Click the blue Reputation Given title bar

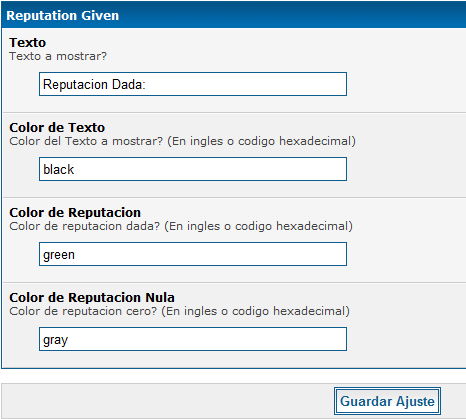233,14
